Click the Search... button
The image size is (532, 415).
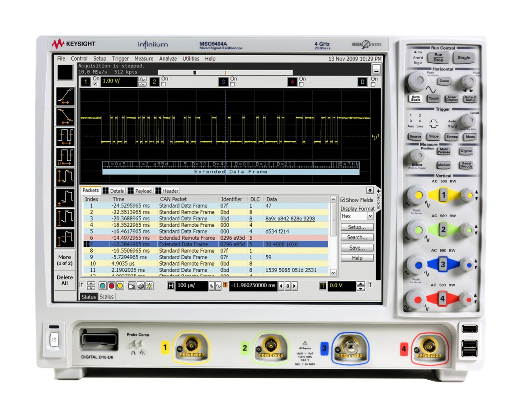357,238
